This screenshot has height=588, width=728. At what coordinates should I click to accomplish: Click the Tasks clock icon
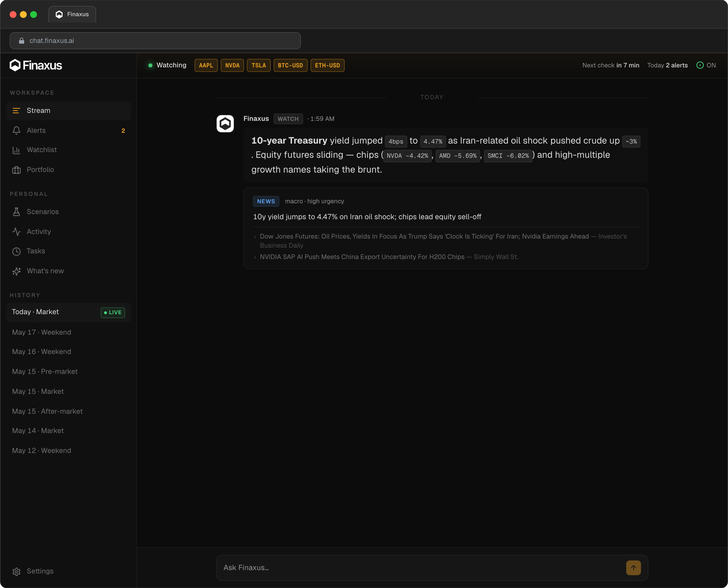(16, 251)
